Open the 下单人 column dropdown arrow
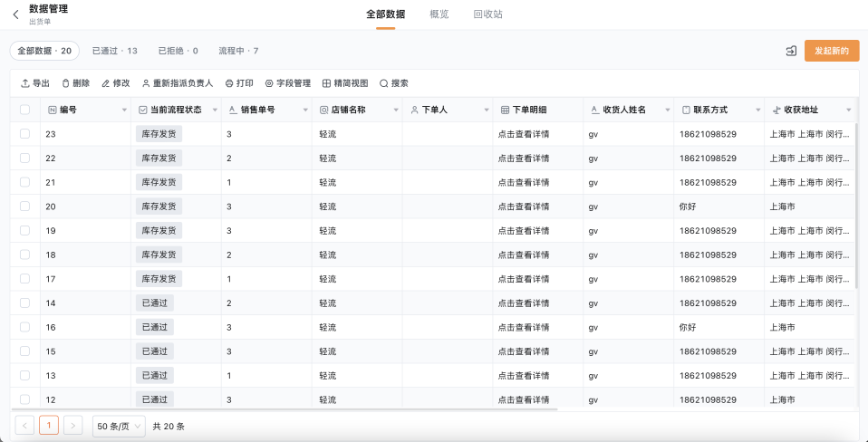 (487, 110)
